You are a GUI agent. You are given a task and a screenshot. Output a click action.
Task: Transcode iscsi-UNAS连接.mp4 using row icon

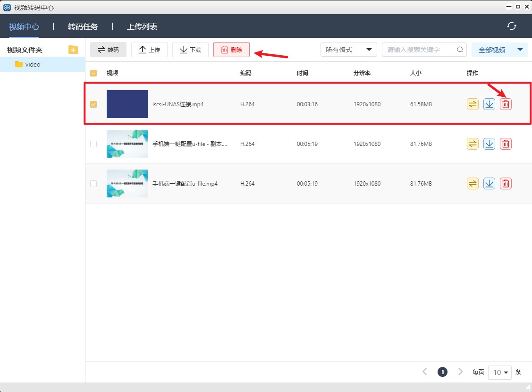tap(473, 104)
